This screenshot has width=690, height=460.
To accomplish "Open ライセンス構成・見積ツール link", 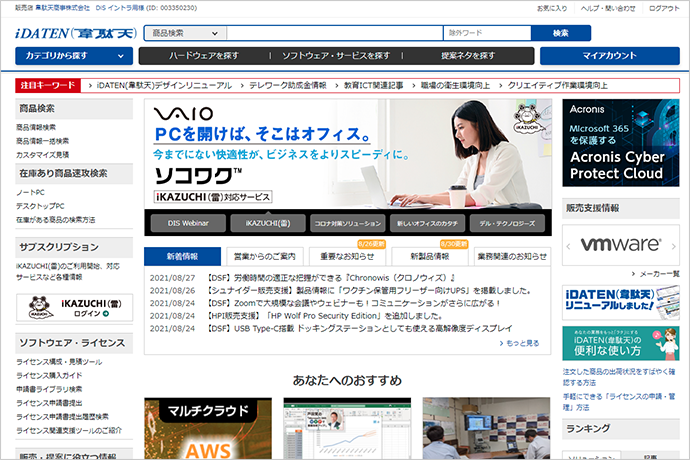I will pos(59,362).
